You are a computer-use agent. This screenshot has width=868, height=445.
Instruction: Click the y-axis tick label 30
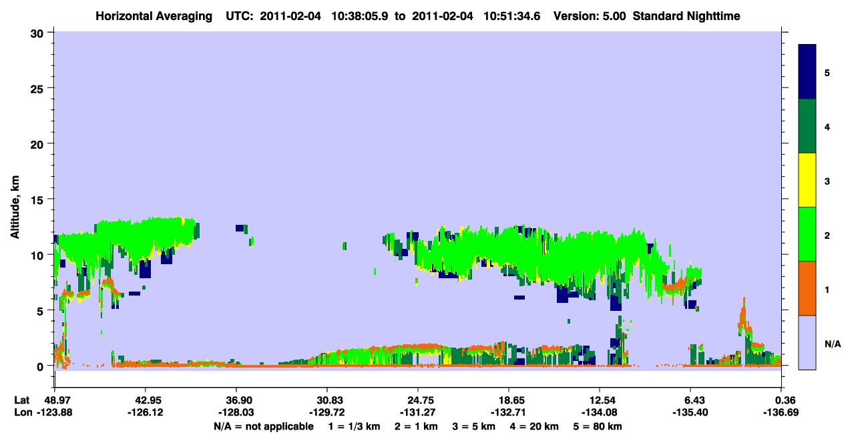click(x=39, y=33)
